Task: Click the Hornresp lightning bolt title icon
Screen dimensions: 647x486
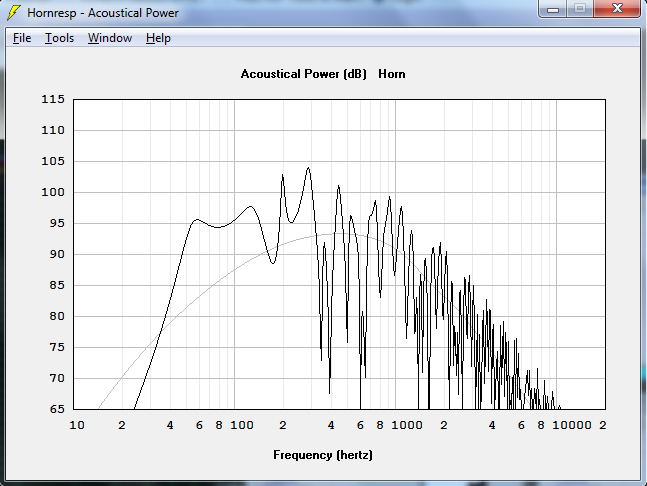Action: pyautogui.click(x=14, y=13)
